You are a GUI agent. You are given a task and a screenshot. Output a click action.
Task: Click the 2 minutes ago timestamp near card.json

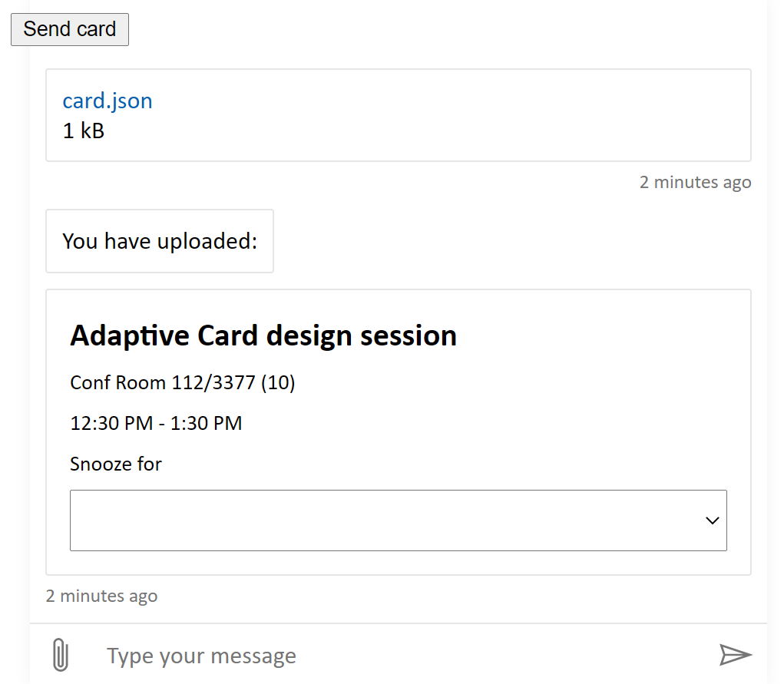(695, 182)
